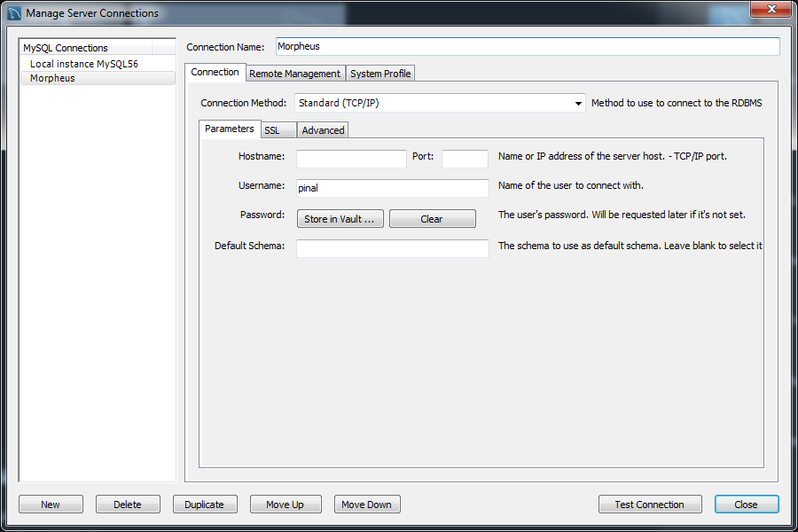Open the System Profile tab

coord(380,74)
